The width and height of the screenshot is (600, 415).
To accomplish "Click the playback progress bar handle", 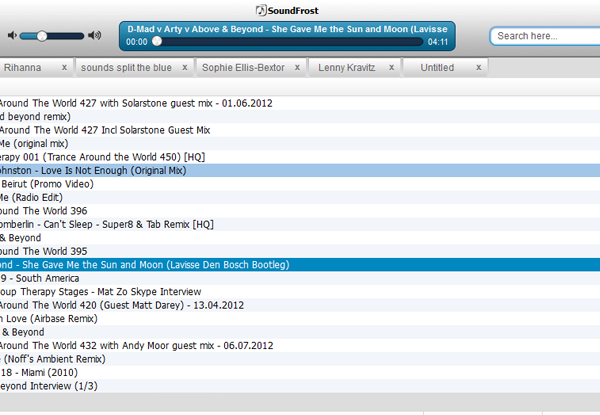I will (x=157, y=41).
